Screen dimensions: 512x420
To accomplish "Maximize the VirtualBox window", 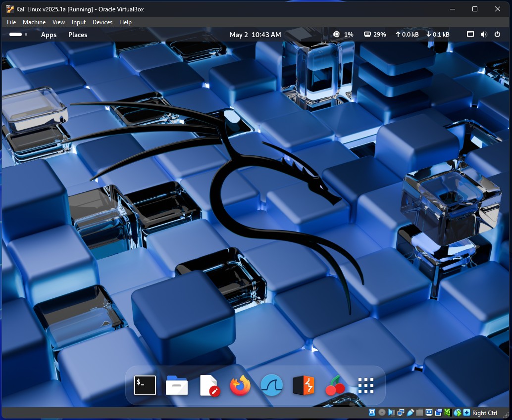I will [x=475, y=9].
